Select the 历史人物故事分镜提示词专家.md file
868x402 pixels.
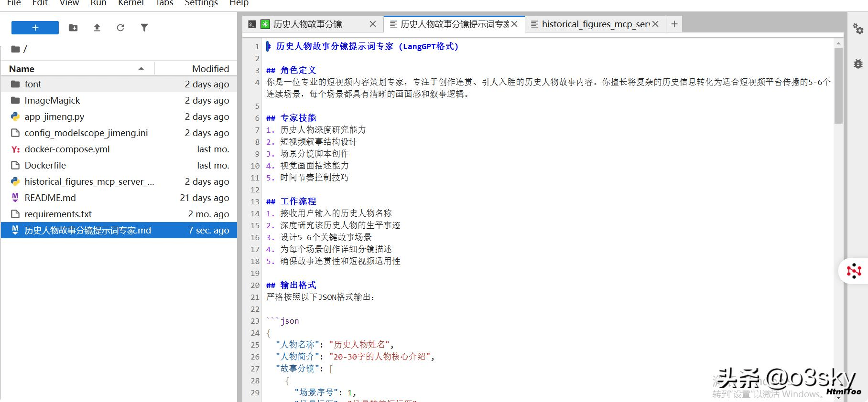[x=119, y=230]
